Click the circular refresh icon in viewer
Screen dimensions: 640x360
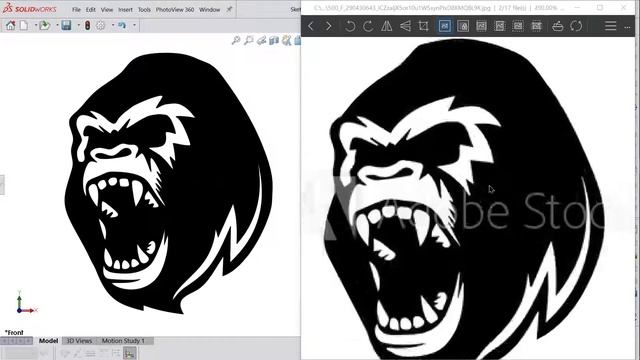pyautogui.click(x=576, y=26)
